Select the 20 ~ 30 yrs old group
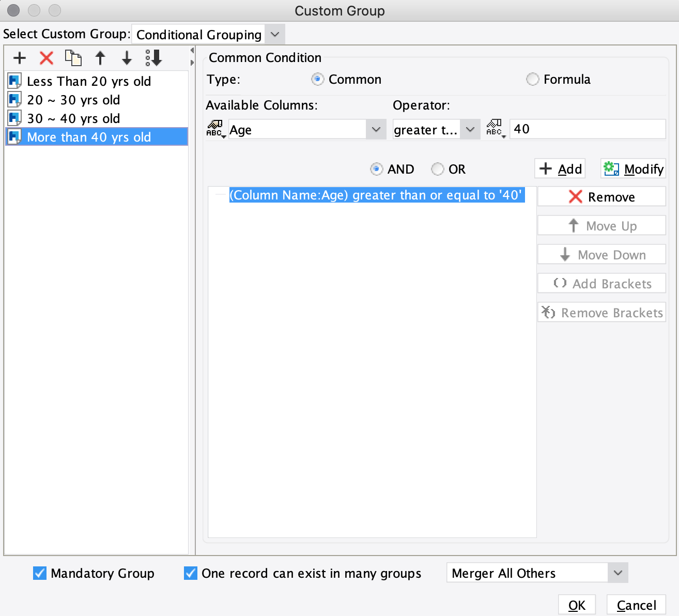 [73, 100]
